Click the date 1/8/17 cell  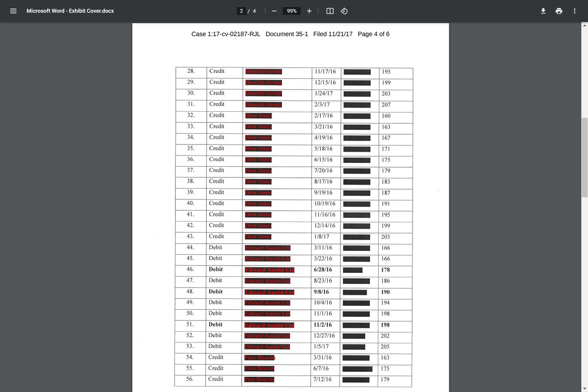[322, 237]
